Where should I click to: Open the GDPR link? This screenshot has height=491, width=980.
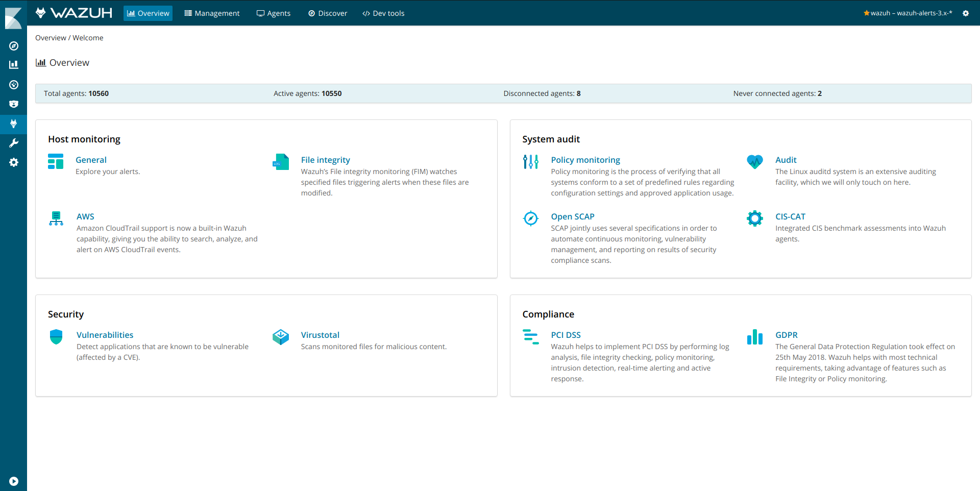(x=786, y=335)
